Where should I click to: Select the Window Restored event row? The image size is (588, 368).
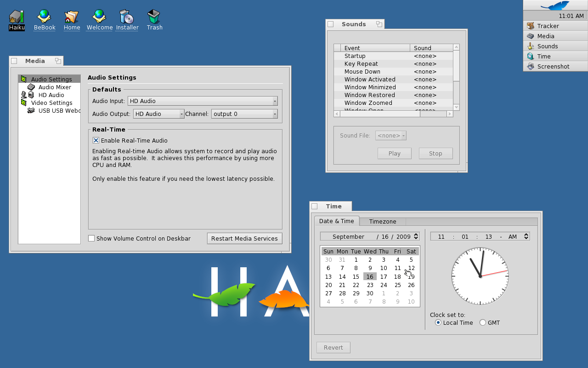393,95
